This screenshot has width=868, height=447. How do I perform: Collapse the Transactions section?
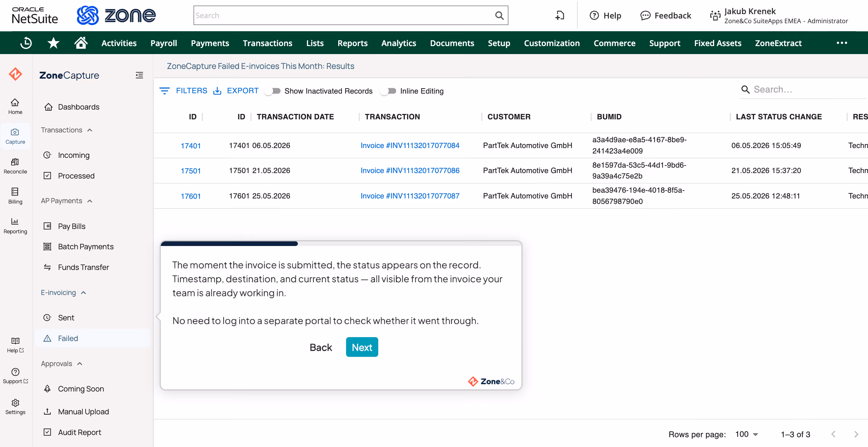[x=67, y=130]
